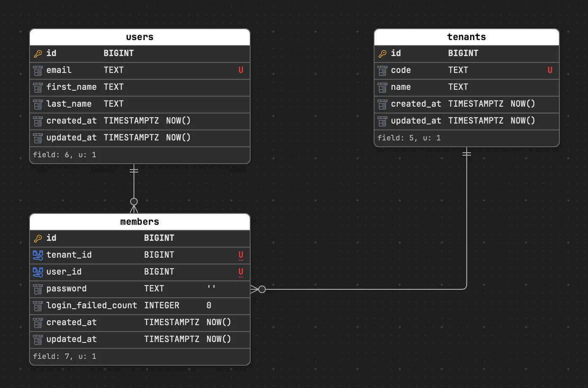
Task: Select the column icon beside tenants name
Action: pos(382,87)
